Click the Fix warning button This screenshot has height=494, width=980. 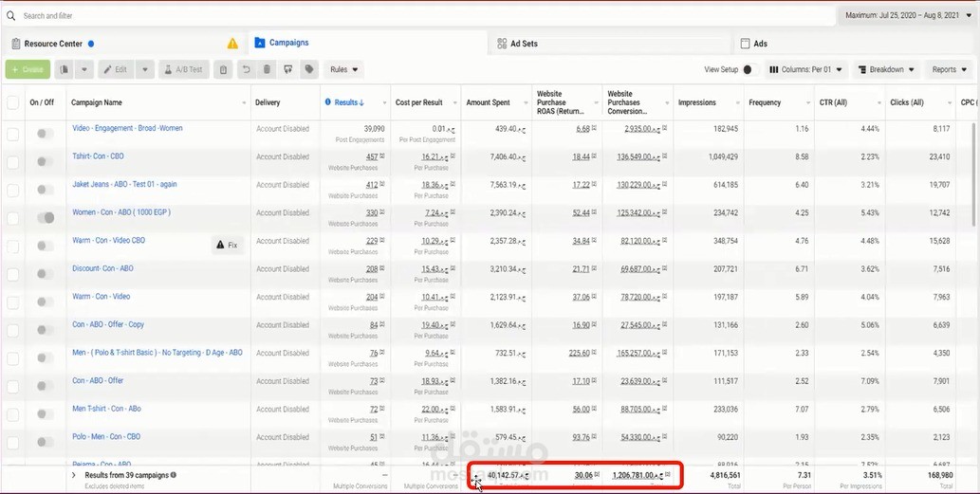pos(227,246)
